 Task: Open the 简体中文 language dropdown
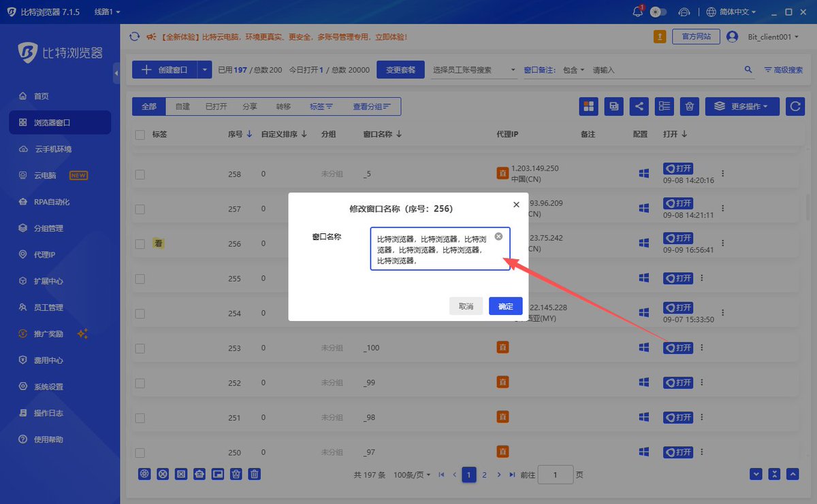(x=731, y=12)
